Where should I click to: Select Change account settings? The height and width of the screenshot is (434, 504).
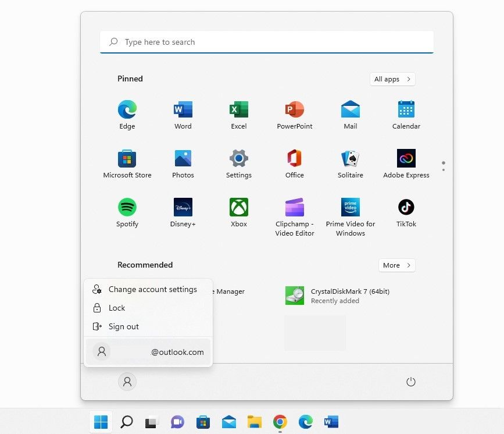148,289
